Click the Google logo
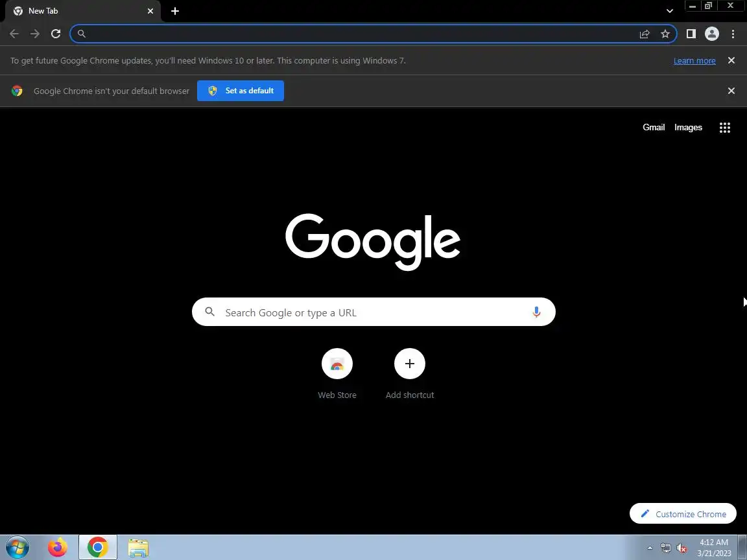The image size is (747, 560). tap(373, 242)
